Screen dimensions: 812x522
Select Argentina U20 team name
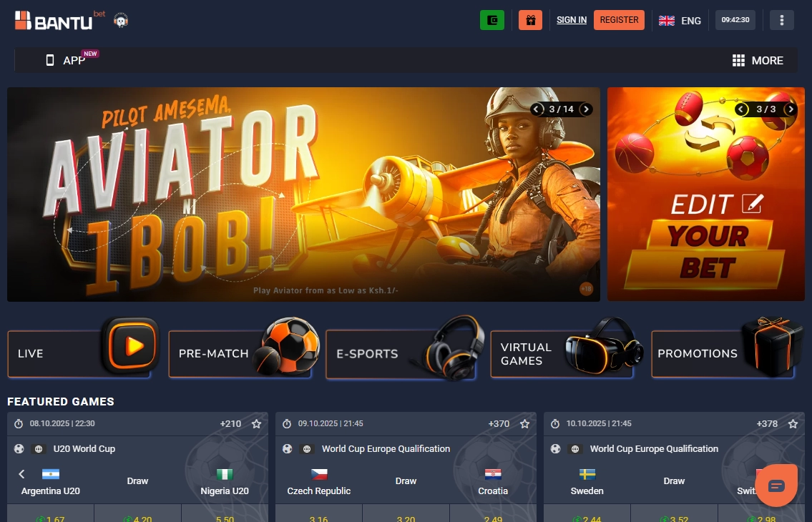(x=50, y=491)
